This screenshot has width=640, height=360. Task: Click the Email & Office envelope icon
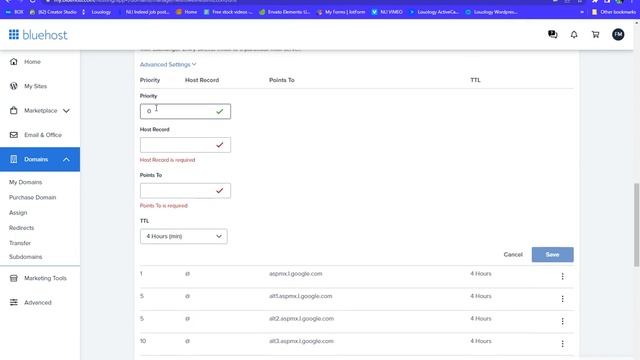point(13,135)
